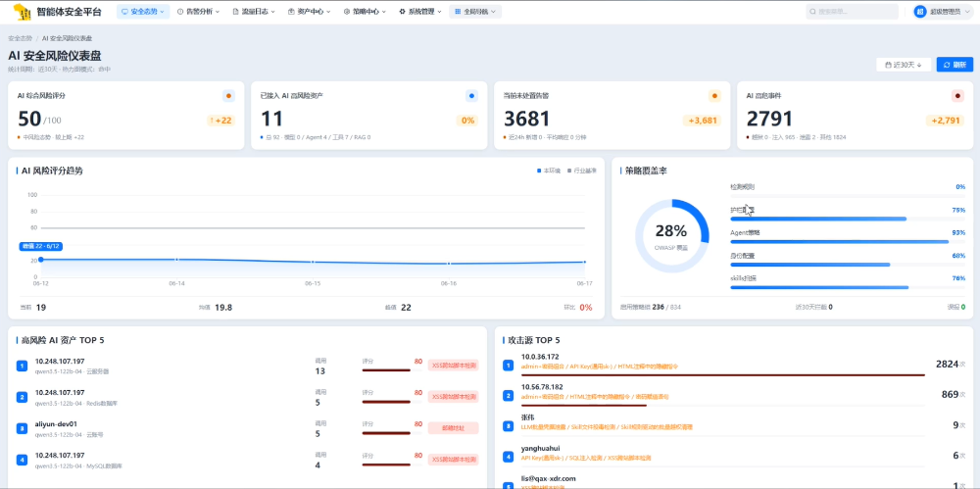Click the 系统管理 gear icon
The height and width of the screenshot is (489, 980).
[x=403, y=12]
